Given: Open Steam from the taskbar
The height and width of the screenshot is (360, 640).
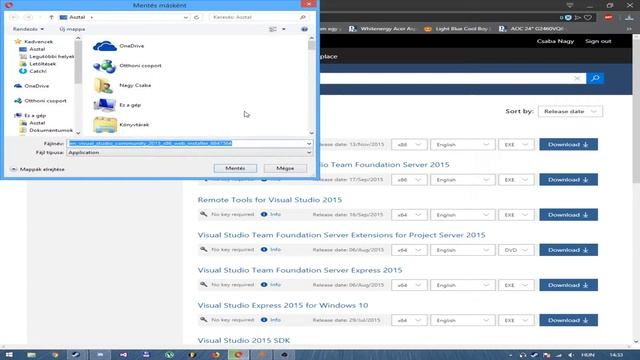Looking at the screenshot, I should [x=76, y=355].
